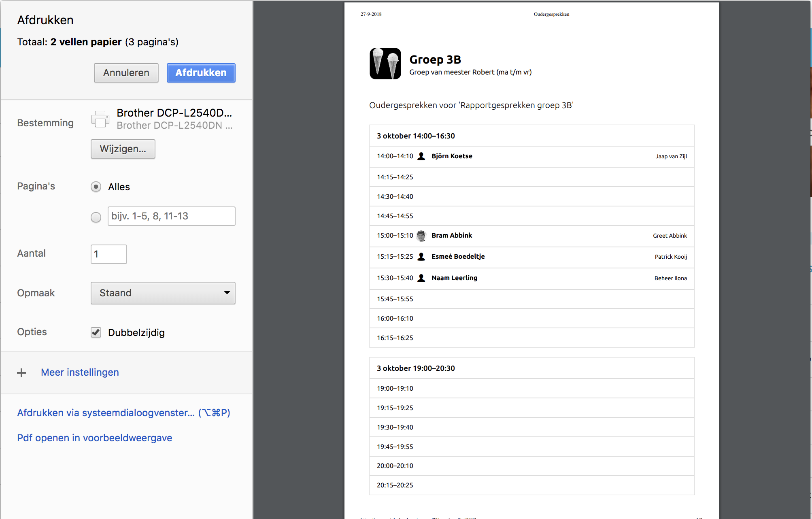Expand Meer instellingen section
Viewport: 812px width, 519px height.
(80, 372)
